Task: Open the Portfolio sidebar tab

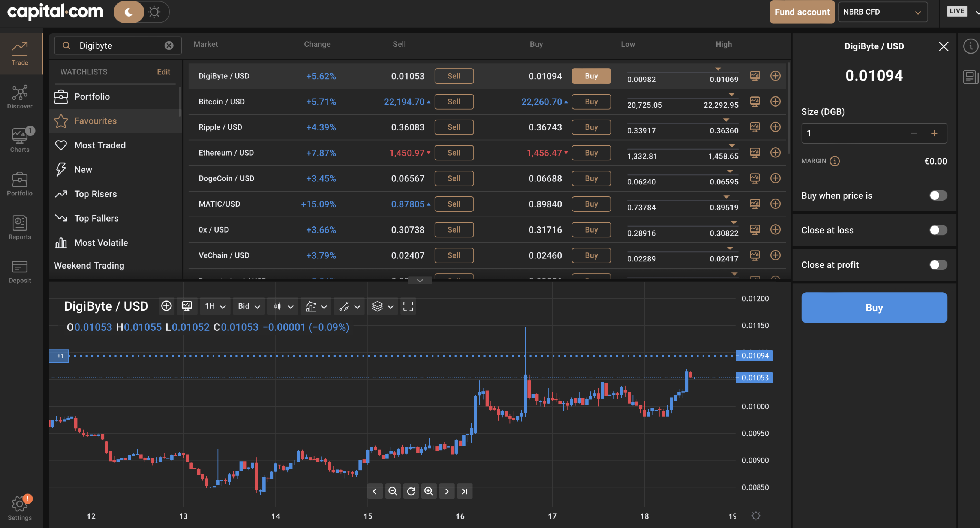Action: coord(20,184)
